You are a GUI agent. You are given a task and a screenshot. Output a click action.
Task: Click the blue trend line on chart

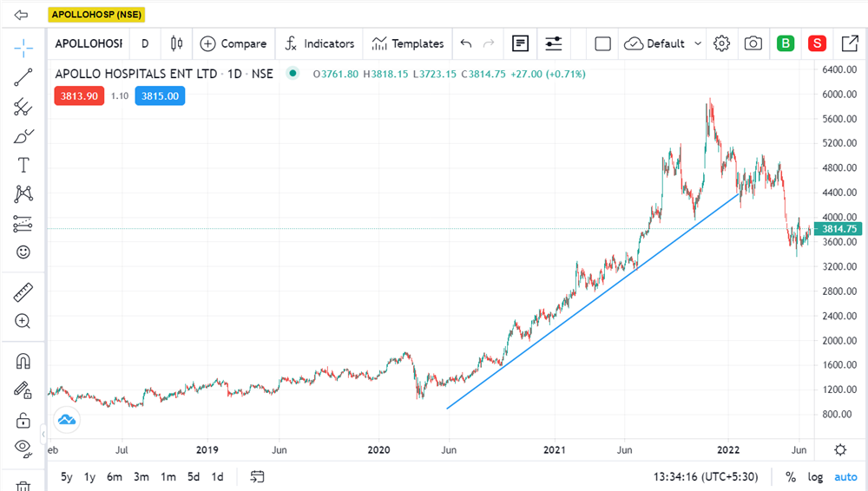pyautogui.click(x=592, y=301)
